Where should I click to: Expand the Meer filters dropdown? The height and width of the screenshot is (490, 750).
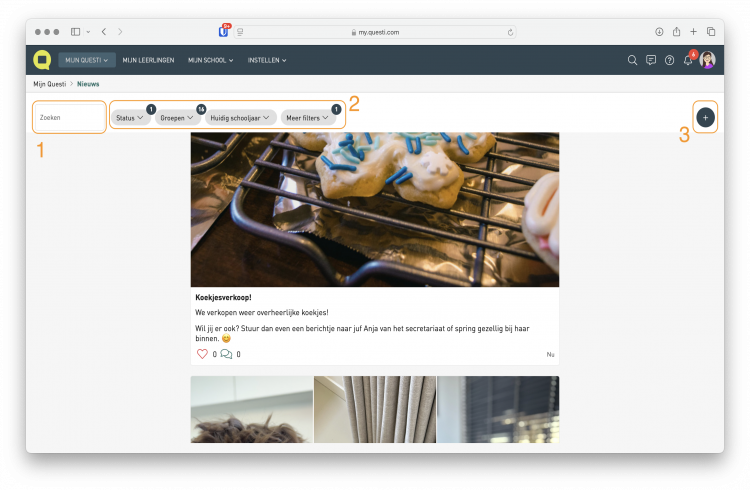click(x=307, y=118)
